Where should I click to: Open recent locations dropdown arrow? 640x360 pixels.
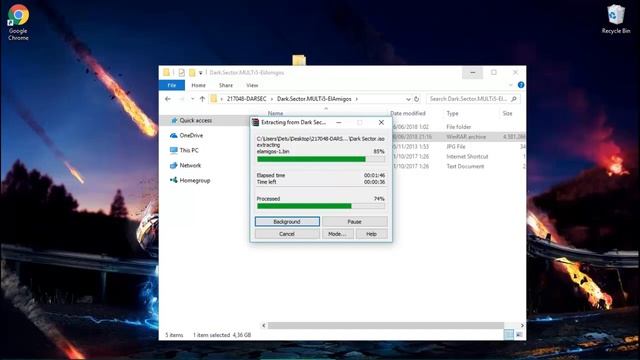point(192,99)
